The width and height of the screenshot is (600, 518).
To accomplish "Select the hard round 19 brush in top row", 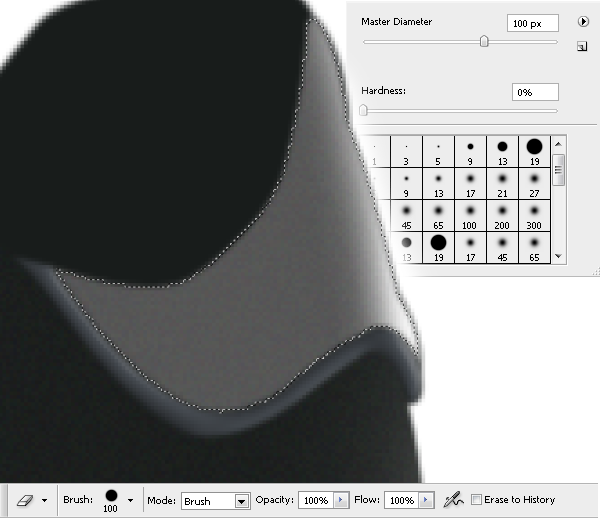I will (534, 150).
